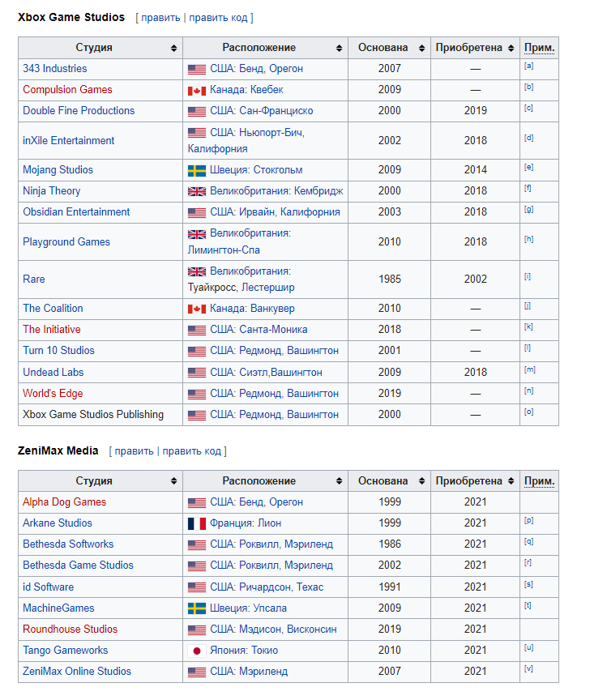Open the 343 Industries article link
The width and height of the screenshot is (590, 700).
point(55,69)
